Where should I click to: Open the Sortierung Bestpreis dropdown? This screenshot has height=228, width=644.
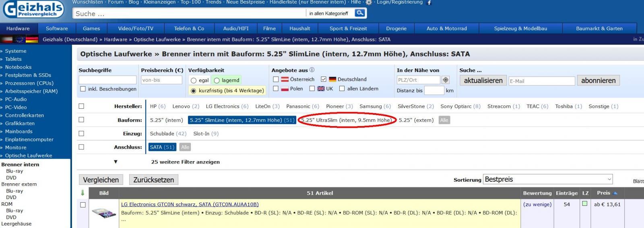point(547,179)
